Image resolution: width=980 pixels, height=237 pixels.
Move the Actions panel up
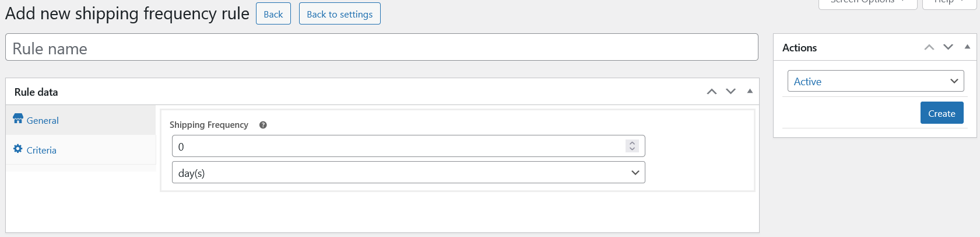point(929,47)
